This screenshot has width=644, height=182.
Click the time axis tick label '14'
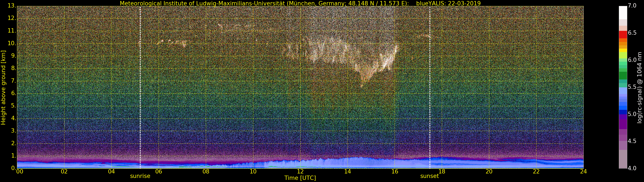(x=348, y=171)
